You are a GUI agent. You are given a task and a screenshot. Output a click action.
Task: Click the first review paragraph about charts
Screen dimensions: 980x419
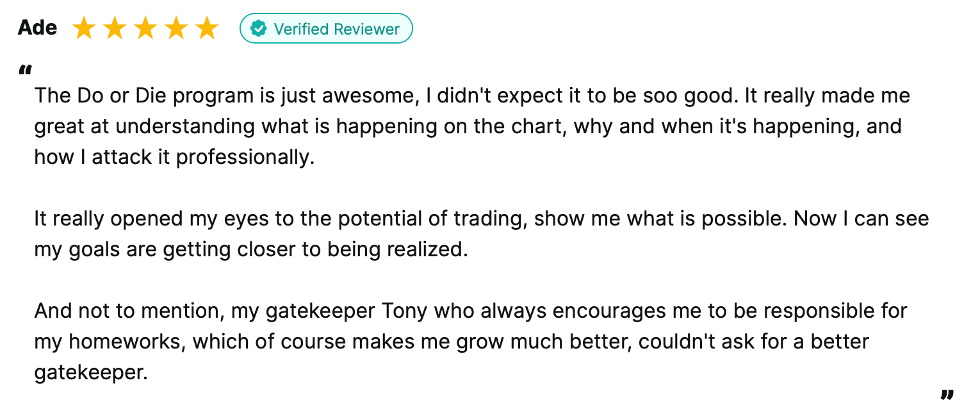tap(468, 126)
